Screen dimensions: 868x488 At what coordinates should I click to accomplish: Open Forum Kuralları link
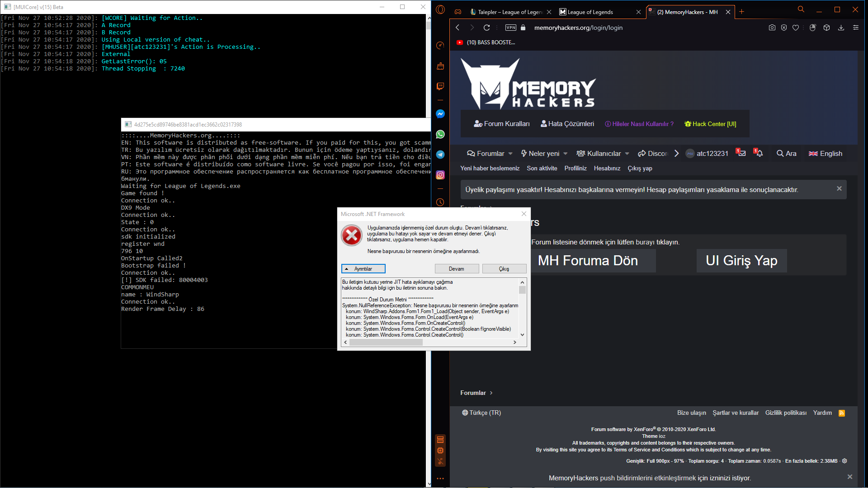coord(502,124)
